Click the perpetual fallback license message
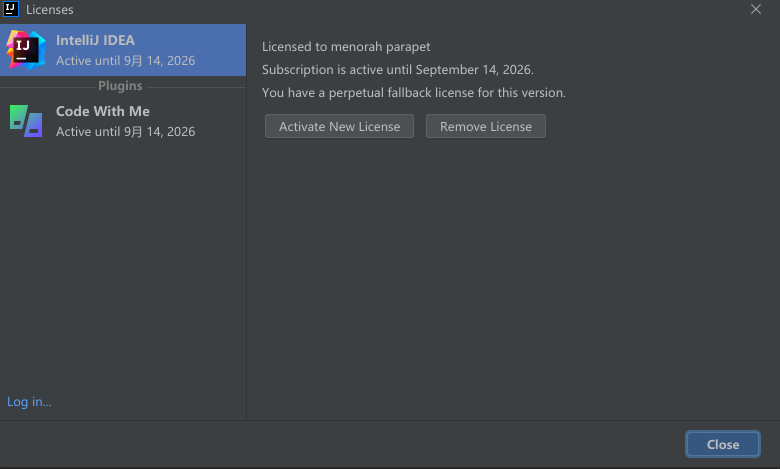 click(413, 93)
